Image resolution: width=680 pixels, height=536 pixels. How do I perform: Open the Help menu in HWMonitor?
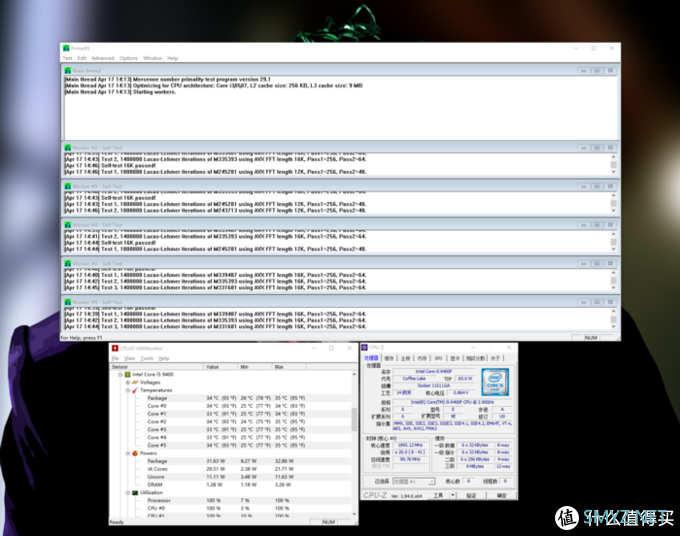pyautogui.click(x=164, y=358)
